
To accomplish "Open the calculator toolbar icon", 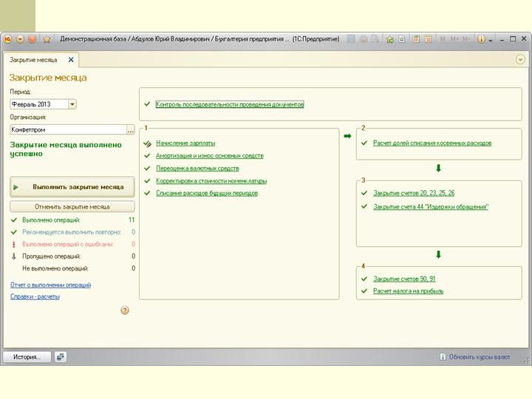I will pos(416,39).
